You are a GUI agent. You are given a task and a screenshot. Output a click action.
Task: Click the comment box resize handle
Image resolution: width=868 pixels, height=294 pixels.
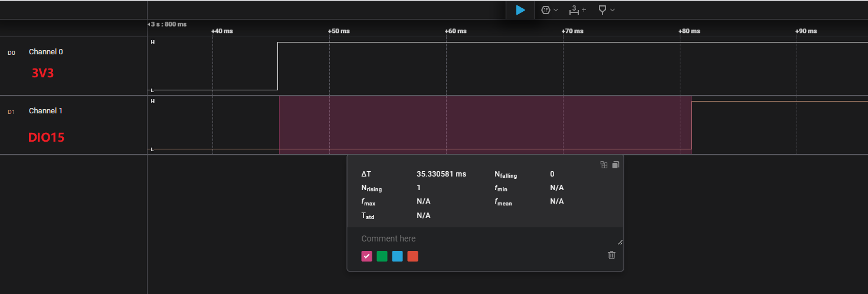[620, 242]
